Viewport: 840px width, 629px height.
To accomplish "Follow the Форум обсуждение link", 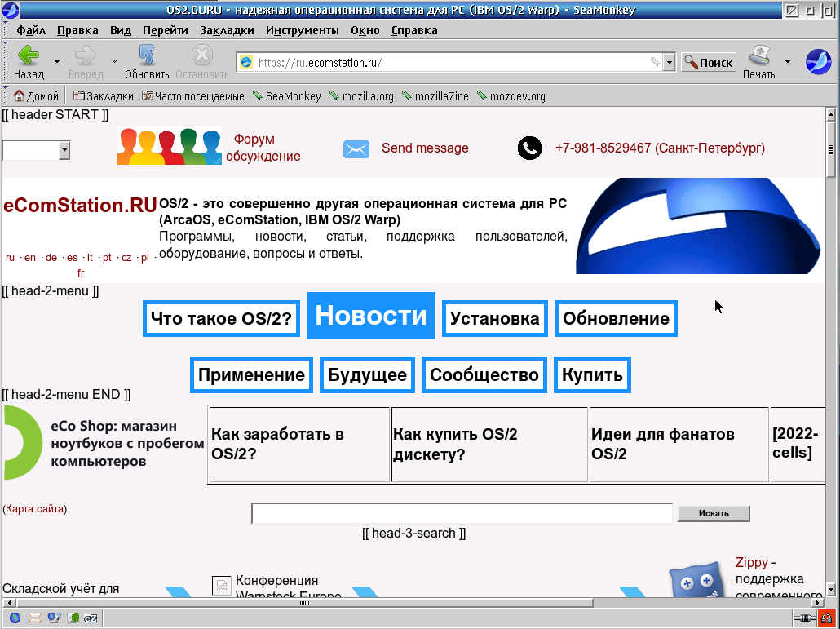I will point(263,148).
